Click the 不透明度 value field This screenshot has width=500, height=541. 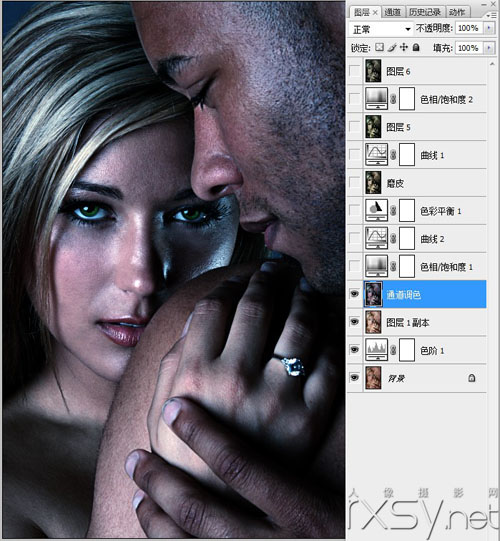click(469, 28)
